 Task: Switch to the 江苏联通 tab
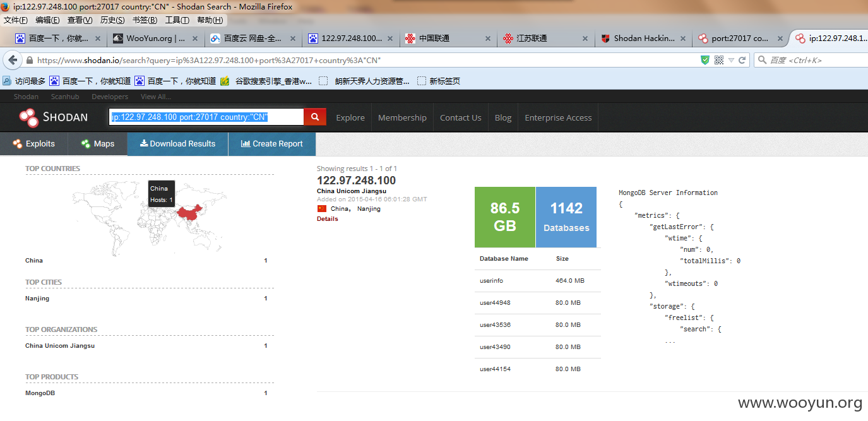[546, 39]
